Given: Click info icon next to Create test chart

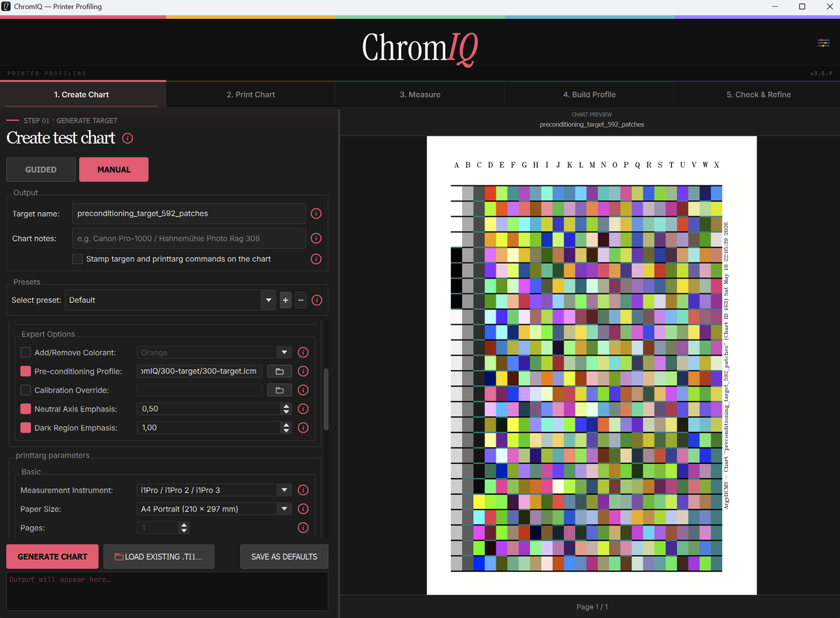Looking at the screenshot, I should click(x=127, y=138).
